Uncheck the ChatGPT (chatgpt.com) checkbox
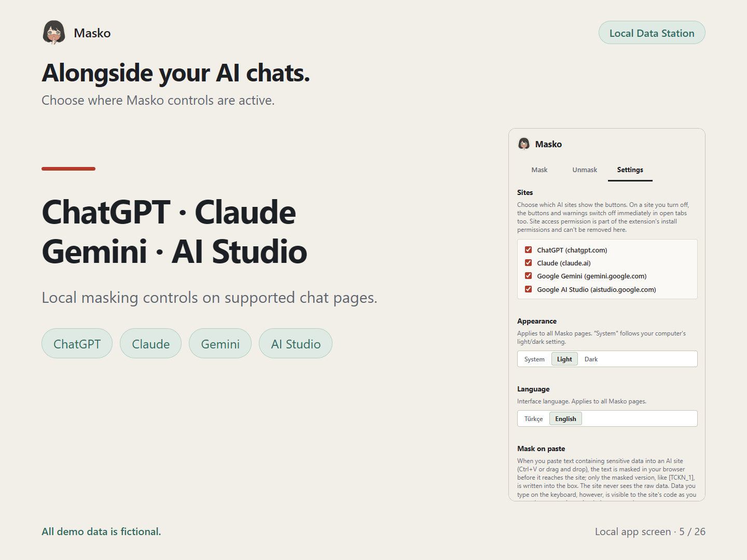747x560 pixels. [x=528, y=250]
